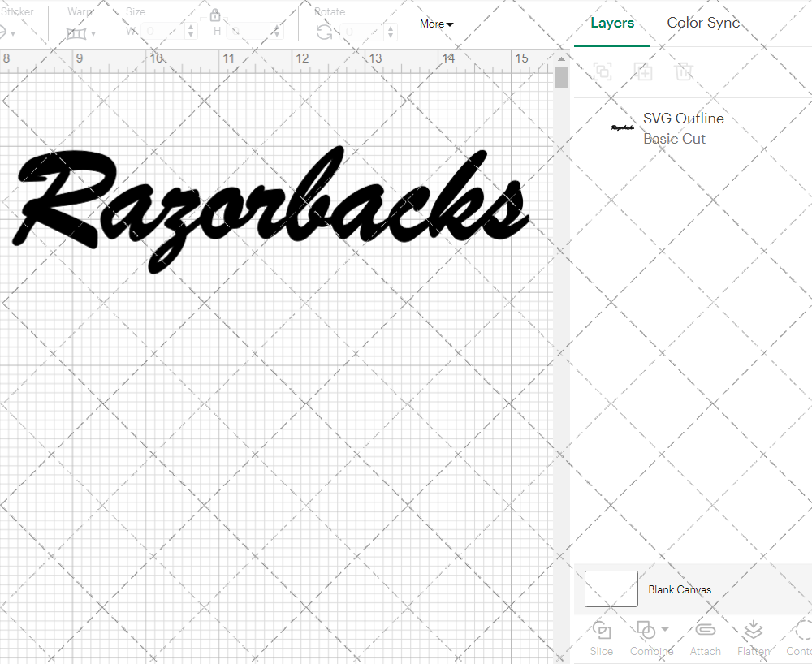This screenshot has width=812, height=664.
Task: Duplicate the layer using the duplicate icon
Action: (x=644, y=71)
